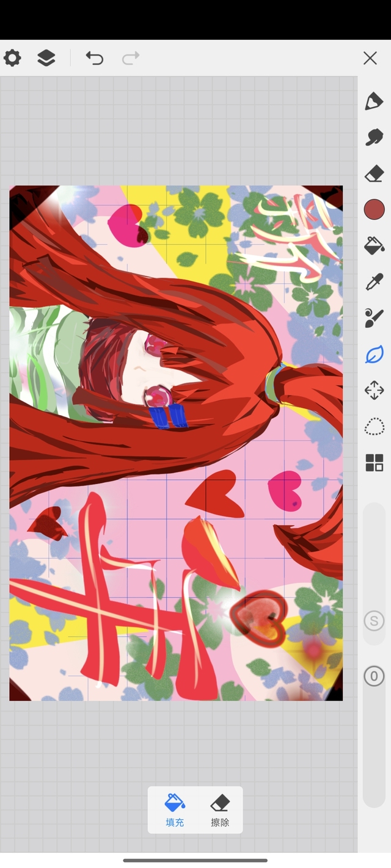Select the eraser tool in sidebar
The width and height of the screenshot is (391, 868).
point(374,173)
